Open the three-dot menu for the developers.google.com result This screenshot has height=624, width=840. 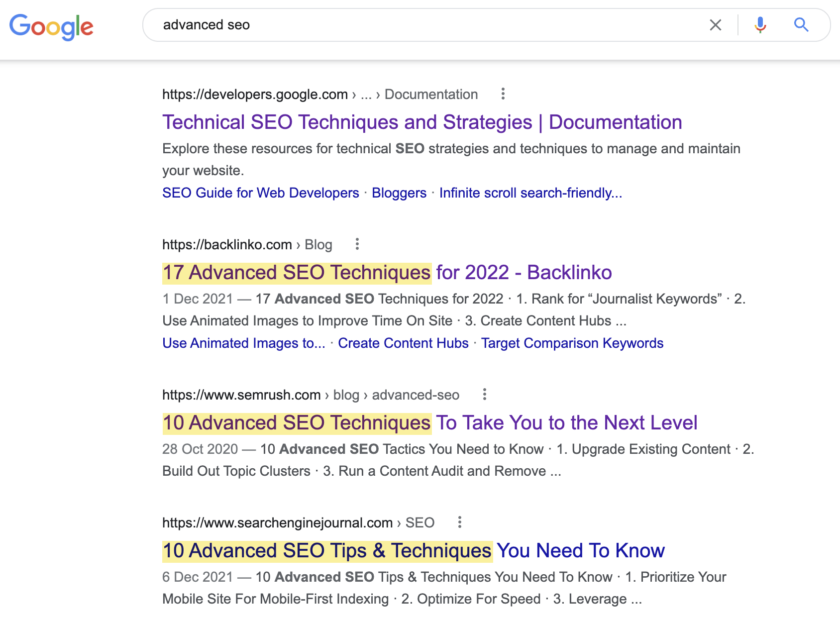point(503,94)
